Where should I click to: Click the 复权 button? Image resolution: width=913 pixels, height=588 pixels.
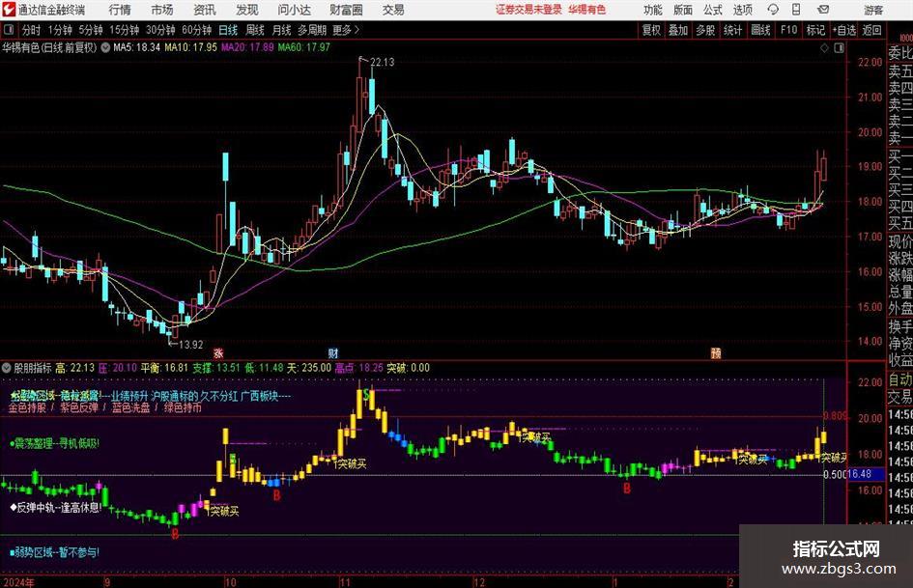[x=650, y=30]
